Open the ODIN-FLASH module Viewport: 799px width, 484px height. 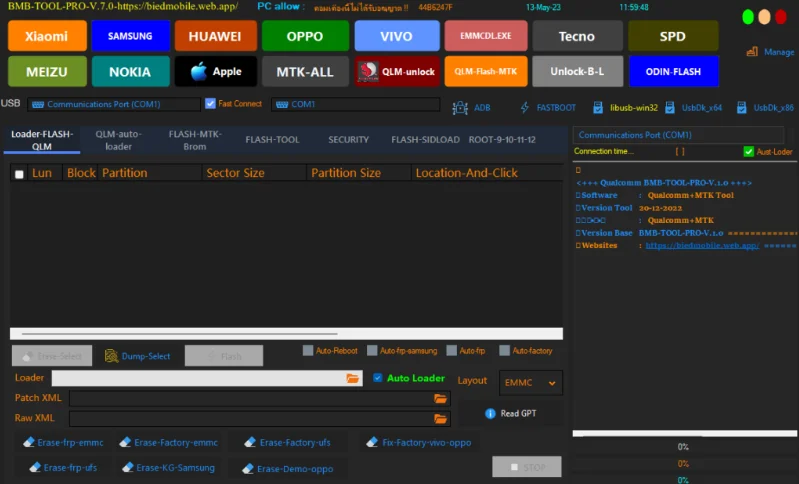coord(673,71)
